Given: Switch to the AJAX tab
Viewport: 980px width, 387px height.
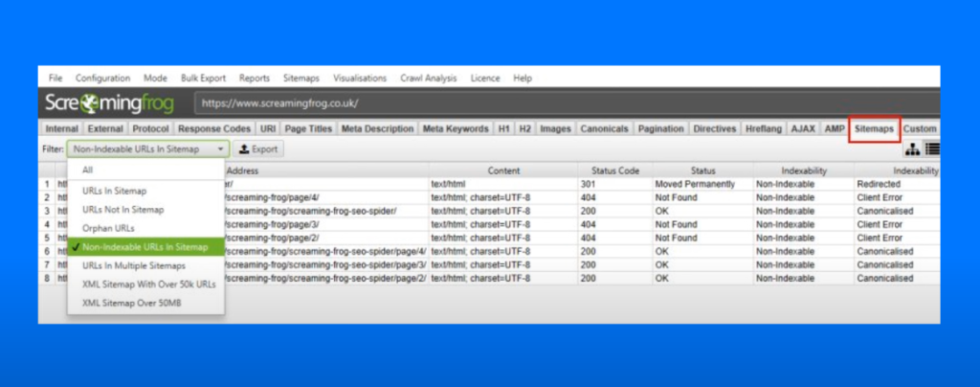Looking at the screenshot, I should click(x=803, y=128).
